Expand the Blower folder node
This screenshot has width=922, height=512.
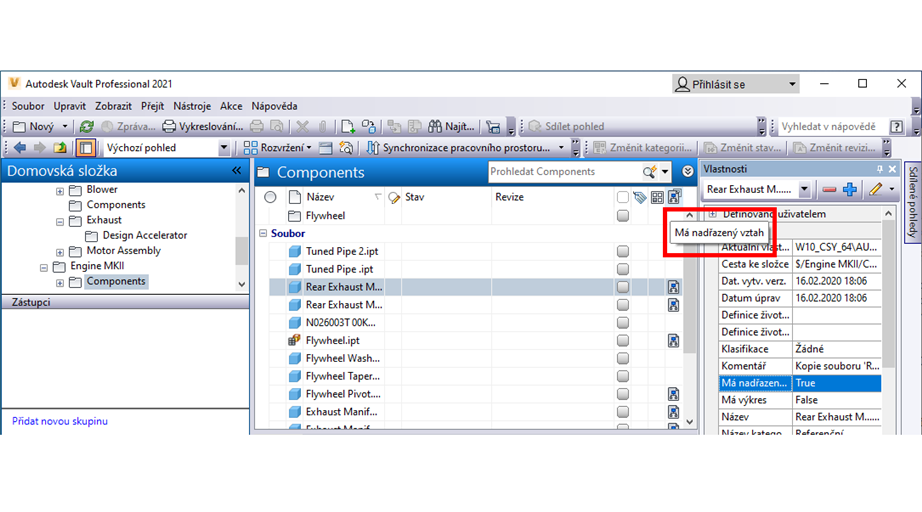(59, 191)
